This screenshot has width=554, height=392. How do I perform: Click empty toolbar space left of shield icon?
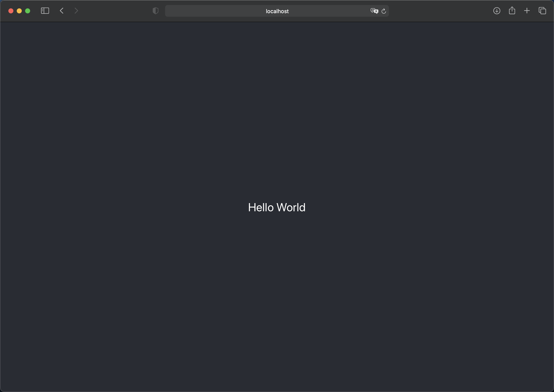[x=116, y=11]
